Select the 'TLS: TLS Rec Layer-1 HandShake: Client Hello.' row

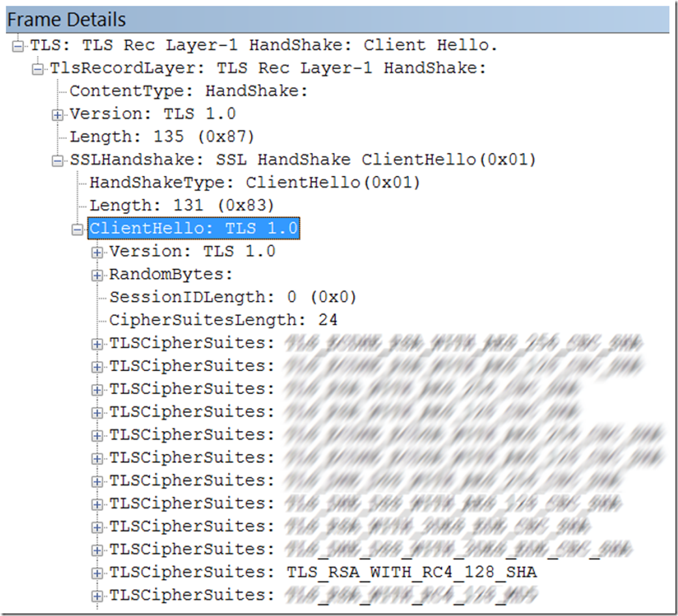pos(264,45)
